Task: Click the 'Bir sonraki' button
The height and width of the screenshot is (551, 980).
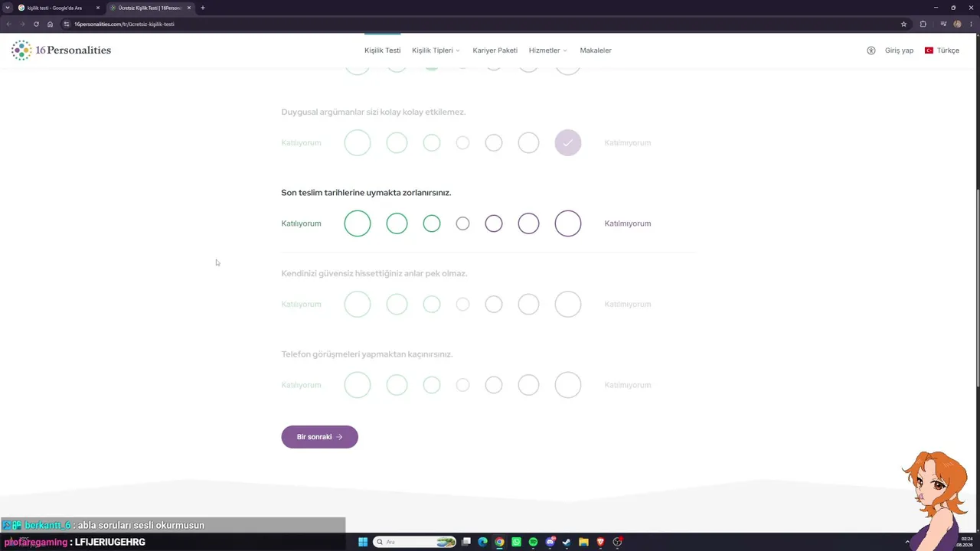Action: click(x=319, y=437)
